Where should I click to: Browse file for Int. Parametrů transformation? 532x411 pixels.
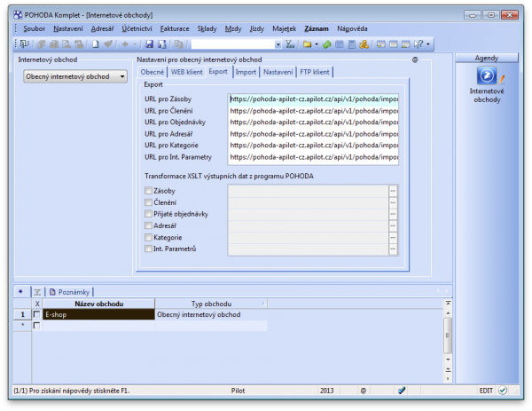[393, 249]
